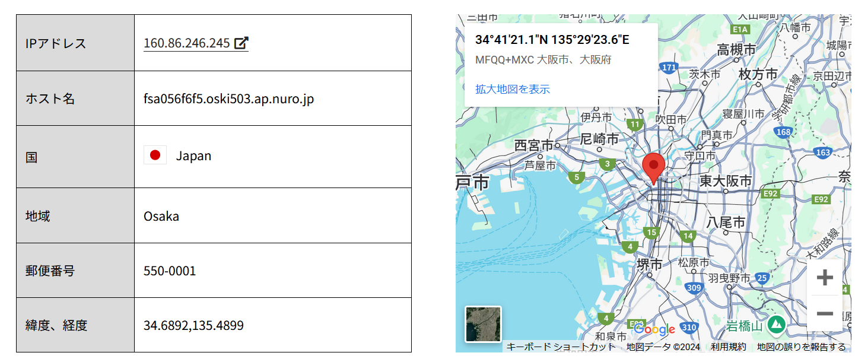This screenshot has height=359, width=868.
Task: Click expressway 14 green shield
Action: coord(688,236)
